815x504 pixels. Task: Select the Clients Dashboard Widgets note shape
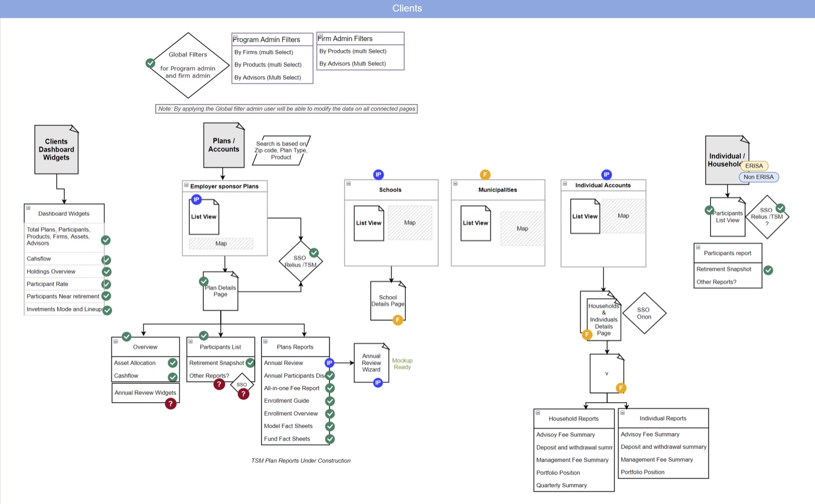56,150
